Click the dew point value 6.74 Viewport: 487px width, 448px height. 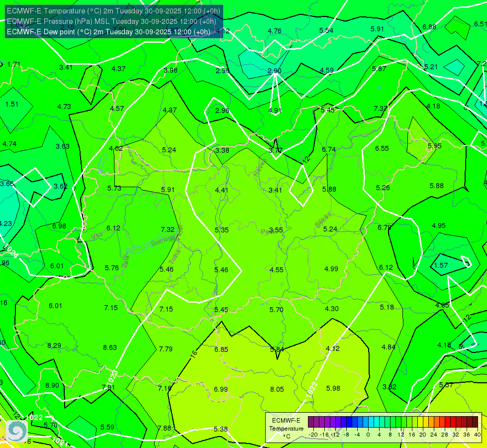click(329, 149)
